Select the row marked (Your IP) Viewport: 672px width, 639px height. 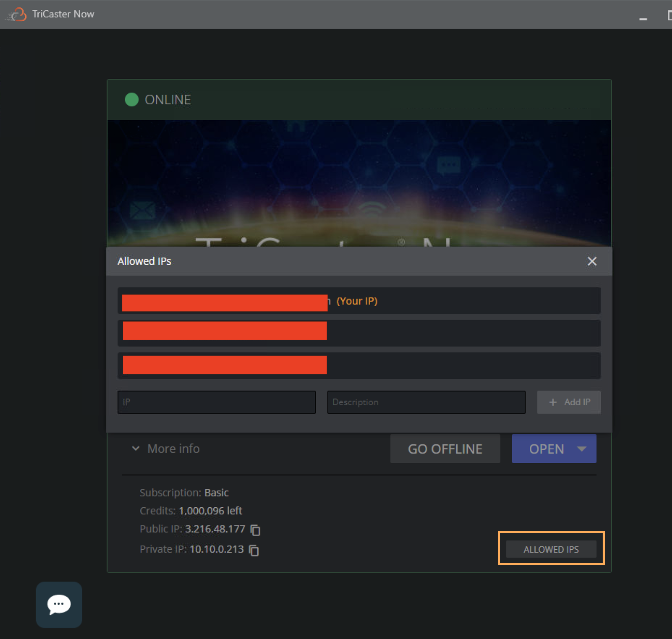(359, 301)
